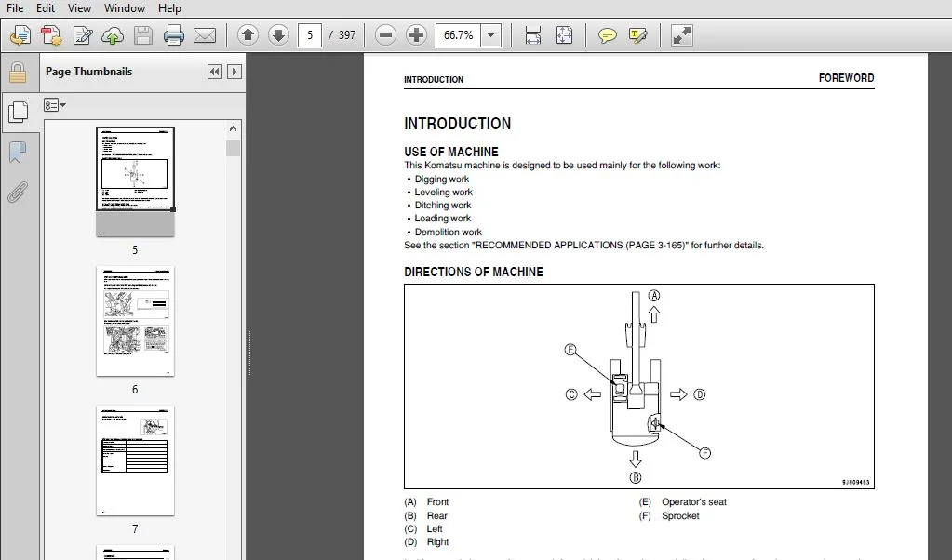This screenshot has width=952, height=560.
Task: Click the 'Loading work' bullet text
Action: click(443, 219)
